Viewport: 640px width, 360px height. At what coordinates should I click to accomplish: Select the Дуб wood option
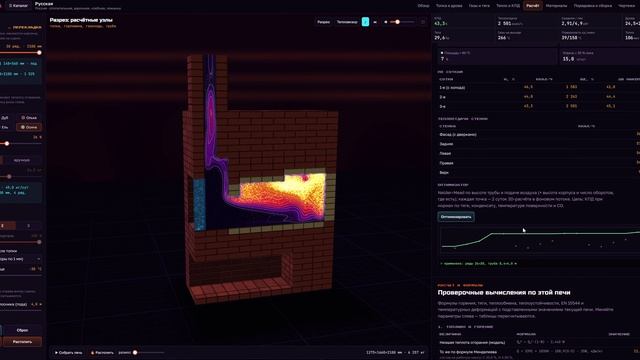point(4,118)
